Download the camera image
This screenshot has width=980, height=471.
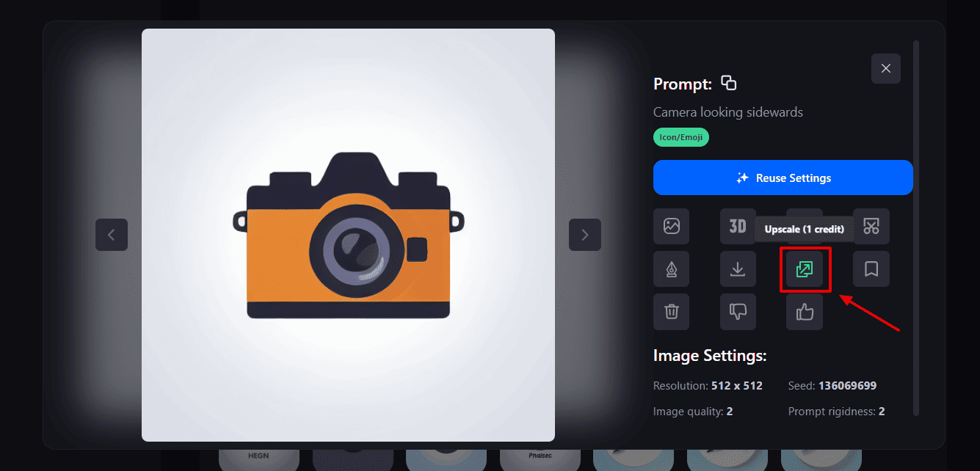coord(738,269)
